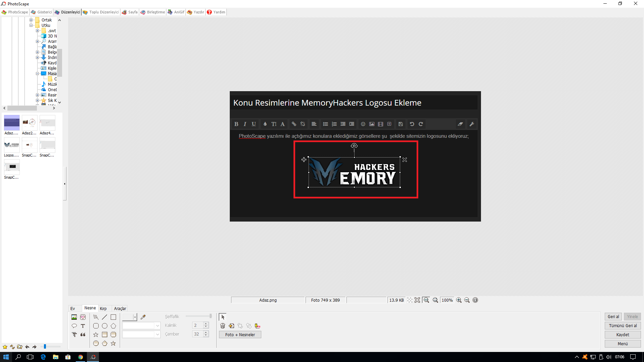Select the rich text tool
Image resolution: width=644 pixels, height=362 pixels.
[x=74, y=335]
